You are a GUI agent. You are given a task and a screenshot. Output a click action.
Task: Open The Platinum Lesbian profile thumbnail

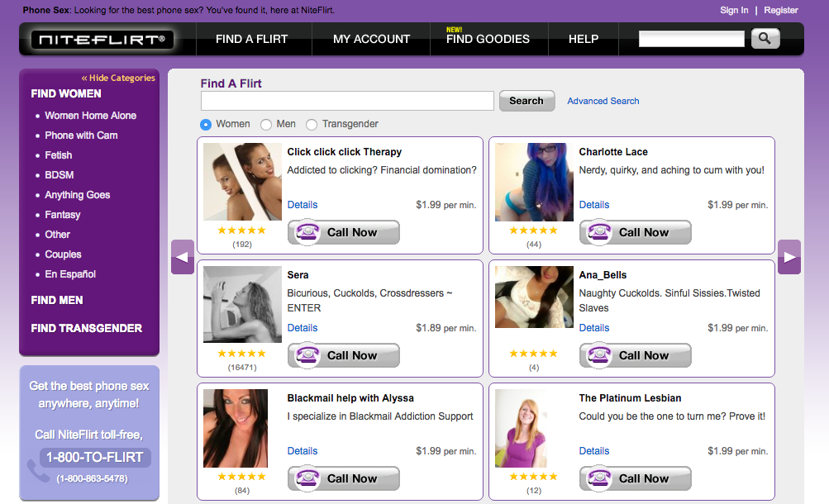[x=520, y=429]
